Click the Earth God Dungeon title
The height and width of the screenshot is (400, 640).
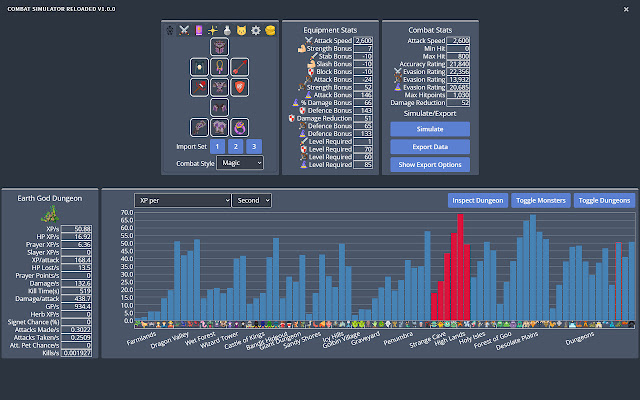[50, 198]
